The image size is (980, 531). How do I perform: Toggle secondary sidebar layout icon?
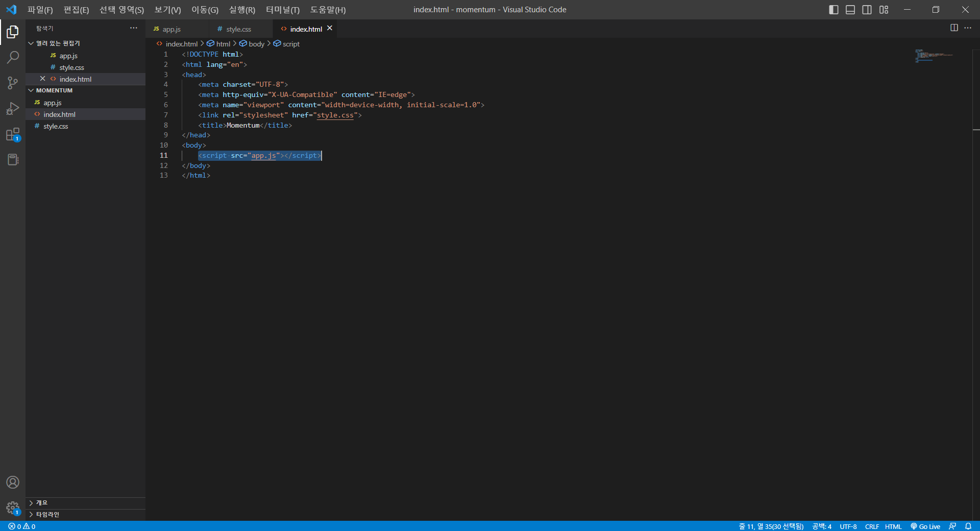[867, 10]
